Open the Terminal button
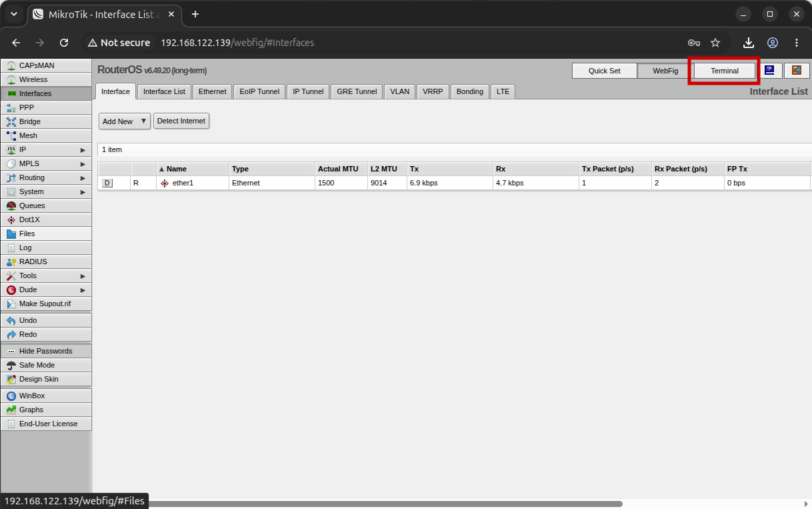Image resolution: width=812 pixels, height=509 pixels. (724, 71)
